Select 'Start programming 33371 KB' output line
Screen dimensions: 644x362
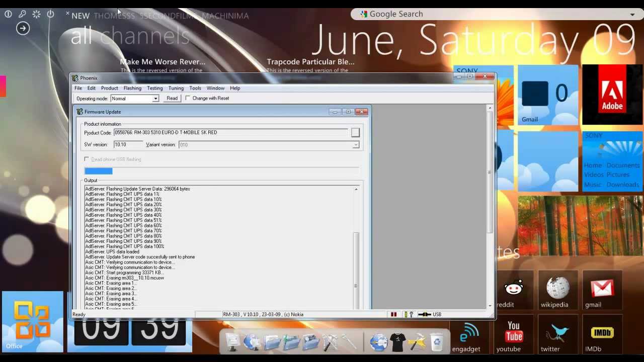(x=124, y=273)
